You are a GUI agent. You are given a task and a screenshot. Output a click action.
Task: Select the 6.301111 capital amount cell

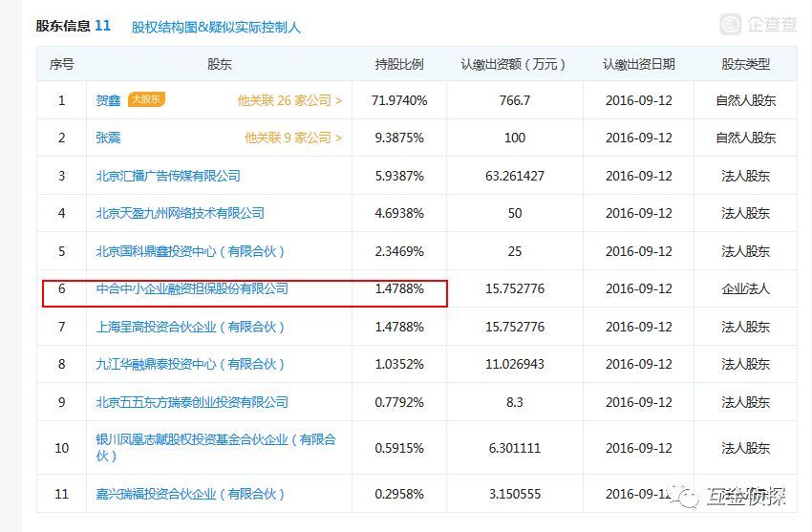[515, 448]
